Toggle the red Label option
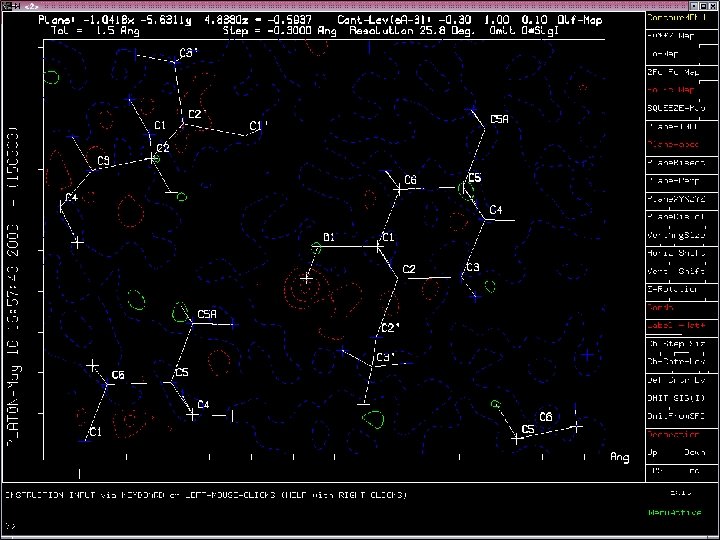 (x=676, y=326)
